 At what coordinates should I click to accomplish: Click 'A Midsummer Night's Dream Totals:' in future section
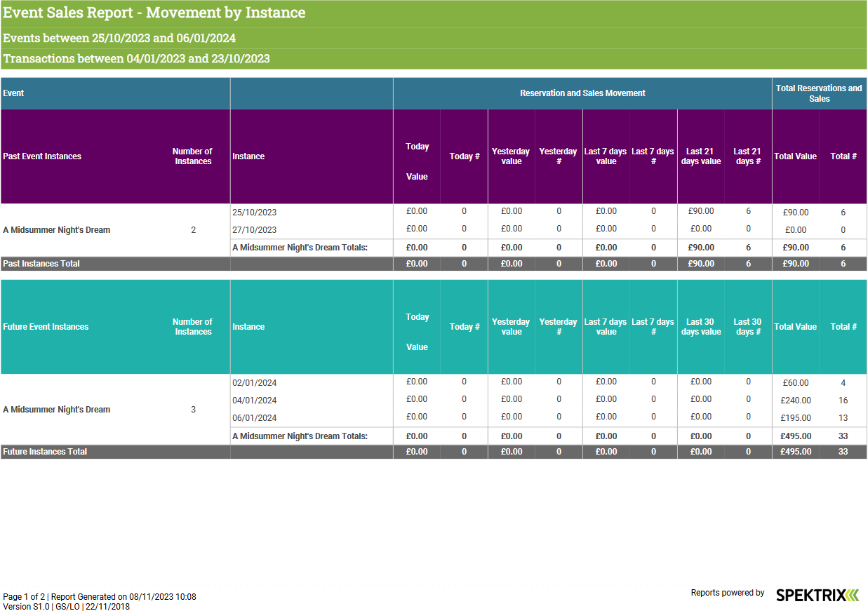pyautogui.click(x=300, y=436)
